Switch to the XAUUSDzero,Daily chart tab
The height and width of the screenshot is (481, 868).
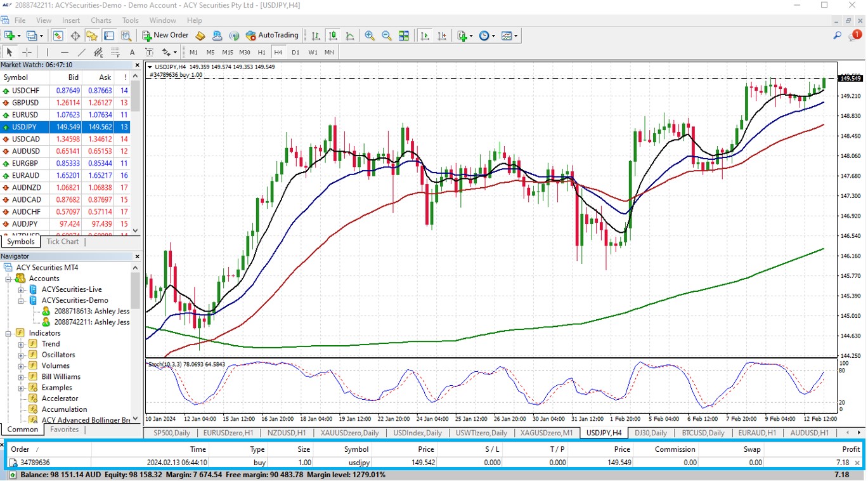point(349,433)
